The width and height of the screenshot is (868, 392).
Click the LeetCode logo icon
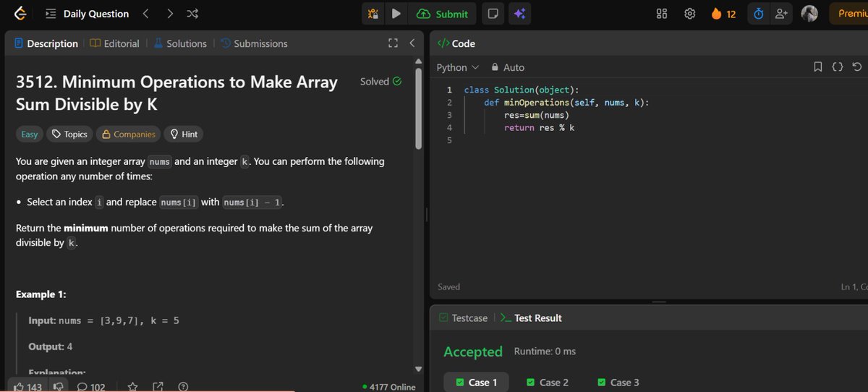pyautogui.click(x=21, y=13)
